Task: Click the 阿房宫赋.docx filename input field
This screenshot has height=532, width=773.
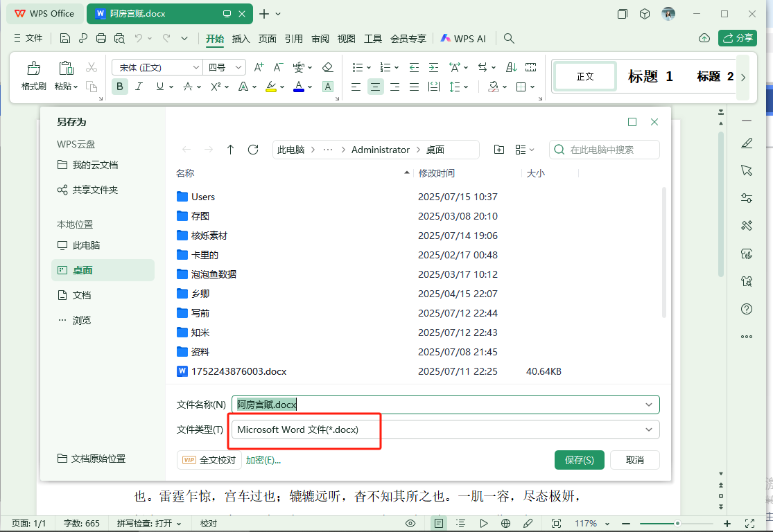Action: (x=416, y=404)
